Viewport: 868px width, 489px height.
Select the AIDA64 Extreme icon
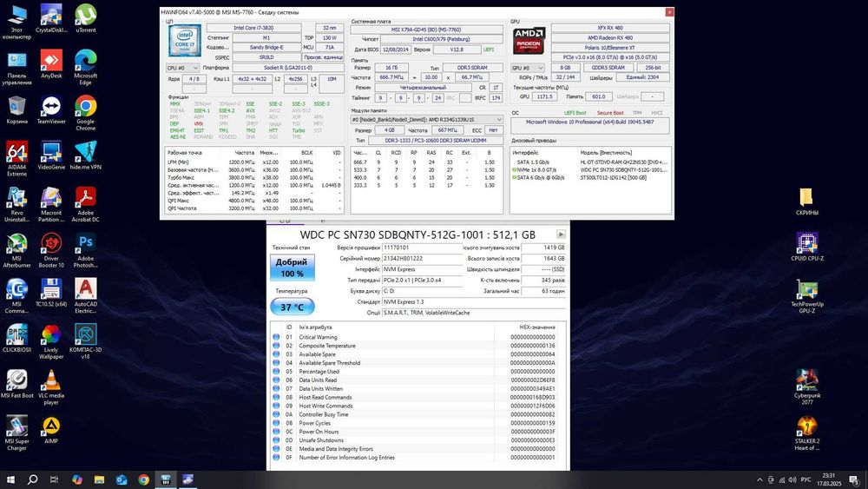[16, 159]
